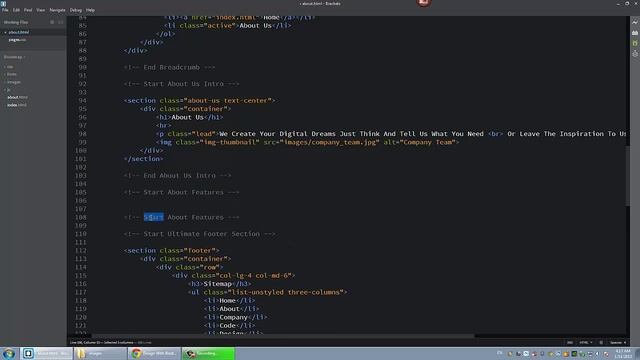Click the Recording taskbar button
This screenshot has height=360, width=640.
coord(208,353)
